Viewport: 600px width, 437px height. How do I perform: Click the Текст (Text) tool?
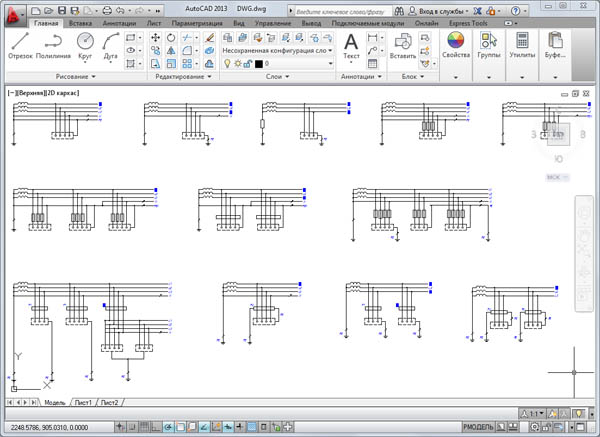pyautogui.click(x=351, y=45)
